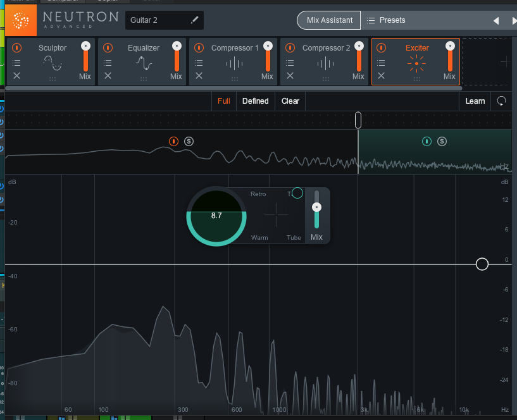The height and width of the screenshot is (420, 517).
Task: Click the Mix Assistant button
Action: [328, 20]
